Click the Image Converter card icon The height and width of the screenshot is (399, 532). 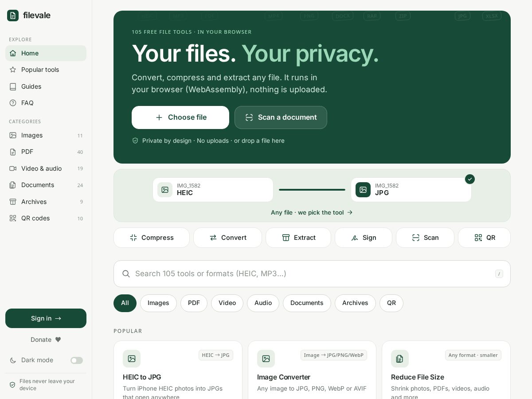[x=266, y=359]
